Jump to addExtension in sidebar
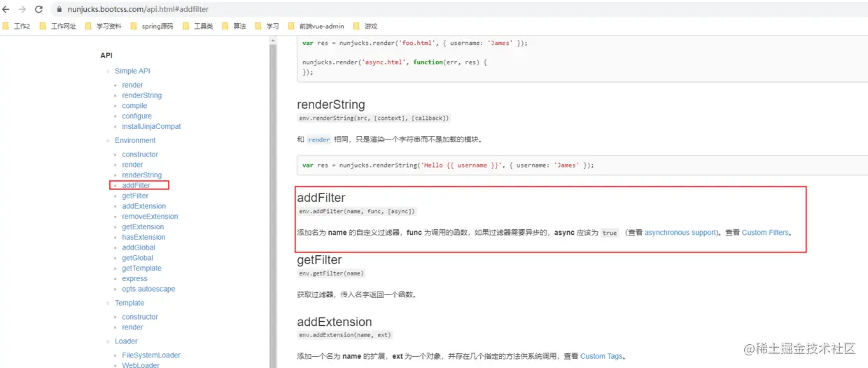 (143, 206)
